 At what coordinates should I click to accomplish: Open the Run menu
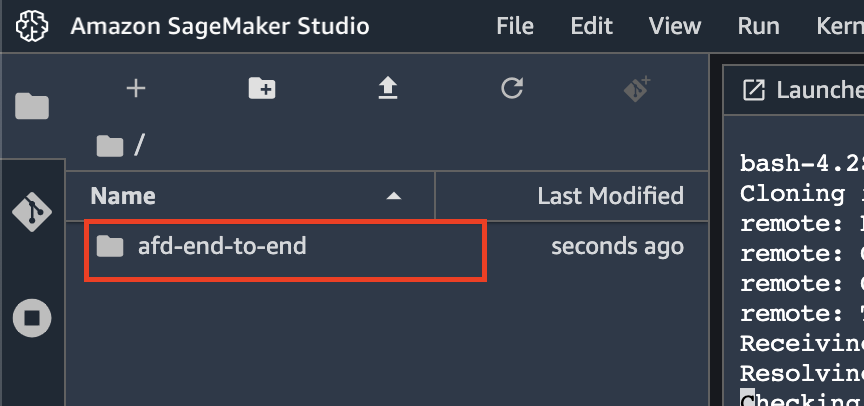pyautogui.click(x=759, y=26)
